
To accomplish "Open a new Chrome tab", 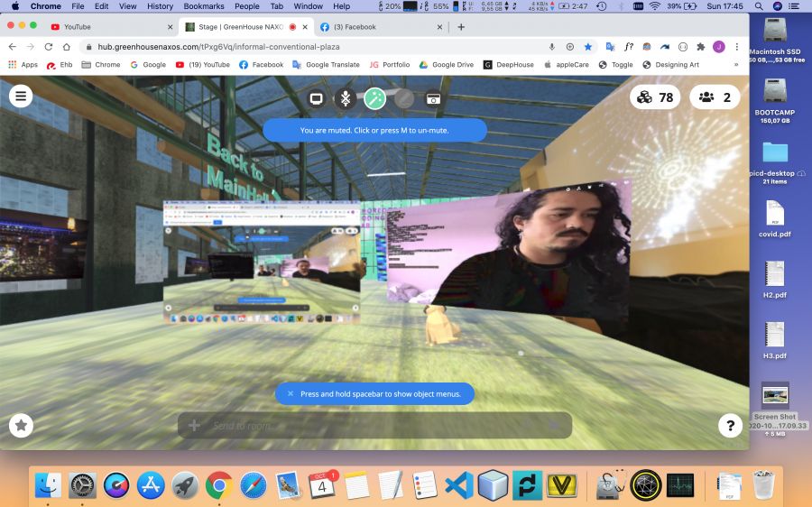I will tap(461, 27).
